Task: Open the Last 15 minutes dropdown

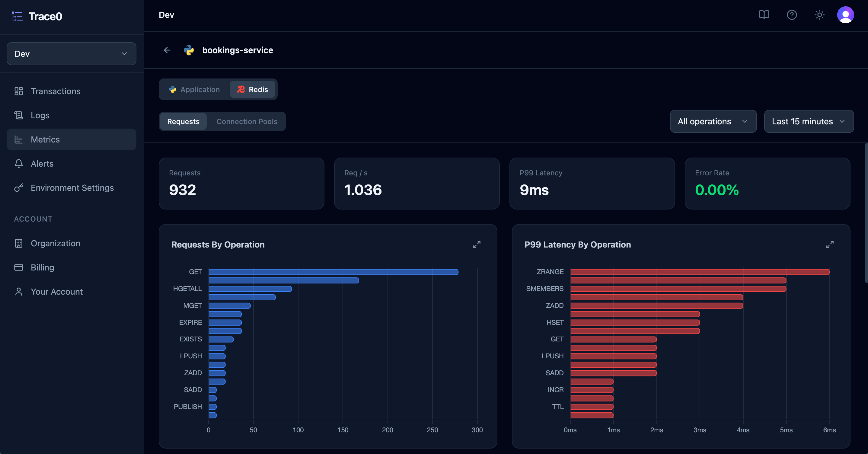Action: tap(809, 121)
